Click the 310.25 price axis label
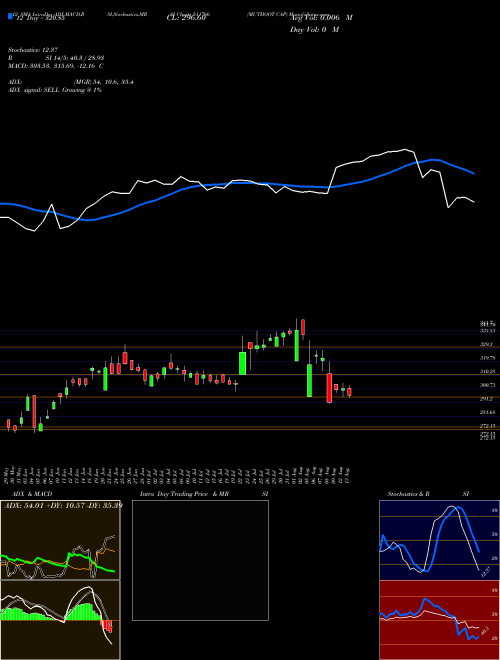500x660 pixels. click(x=487, y=372)
